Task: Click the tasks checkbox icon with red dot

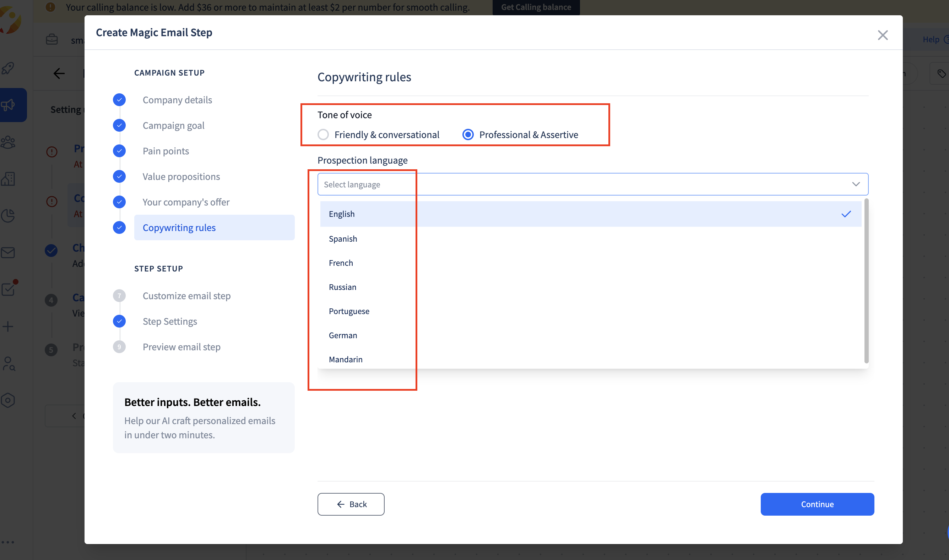Action: [8, 289]
